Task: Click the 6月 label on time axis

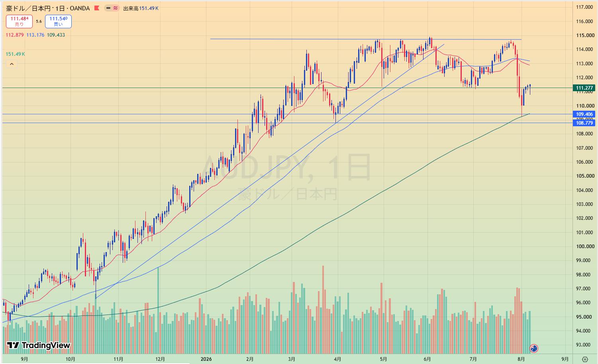Action: pyautogui.click(x=427, y=359)
